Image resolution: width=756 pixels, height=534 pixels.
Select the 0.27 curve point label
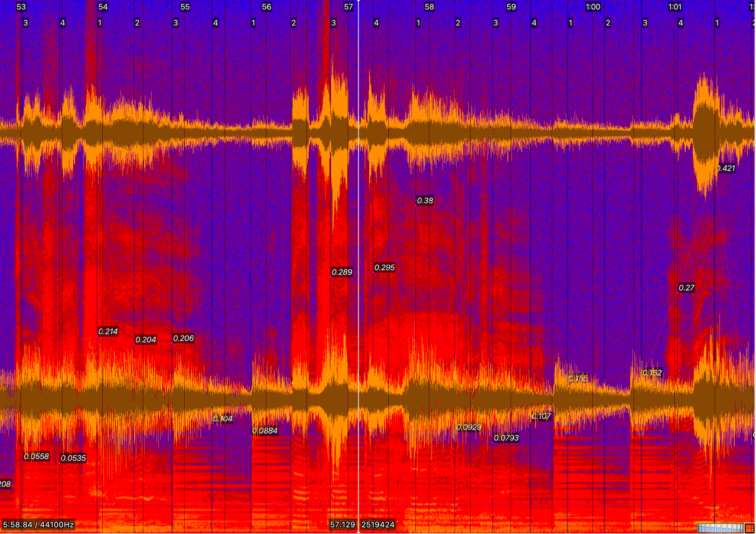coord(687,288)
